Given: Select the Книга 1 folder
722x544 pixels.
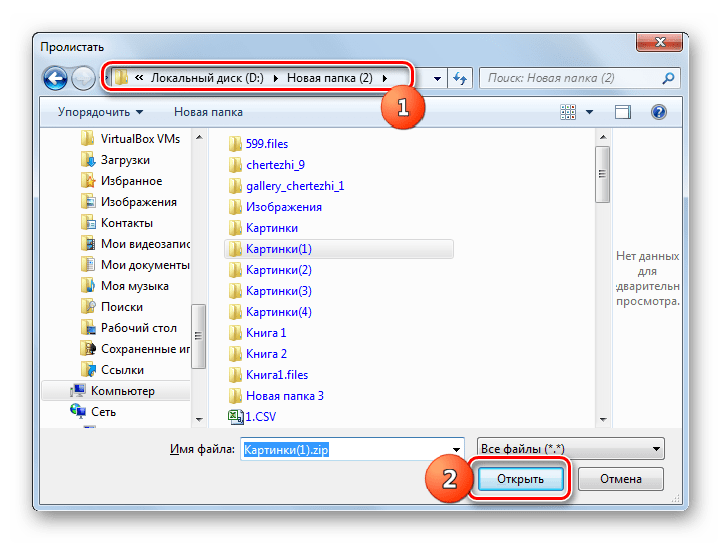Looking at the screenshot, I should [257, 333].
